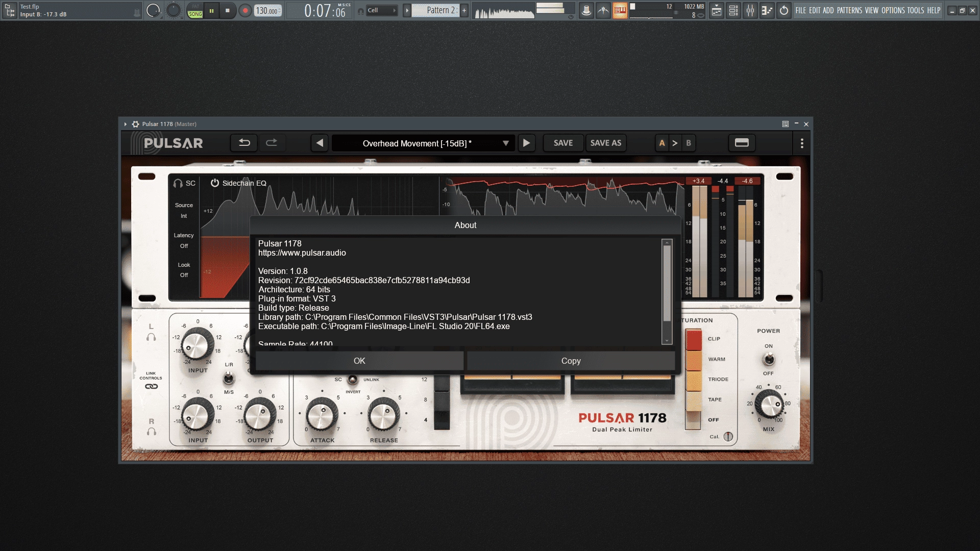Click the plugin settings gear icon
Image resolution: width=980 pixels, height=551 pixels.
coord(135,124)
